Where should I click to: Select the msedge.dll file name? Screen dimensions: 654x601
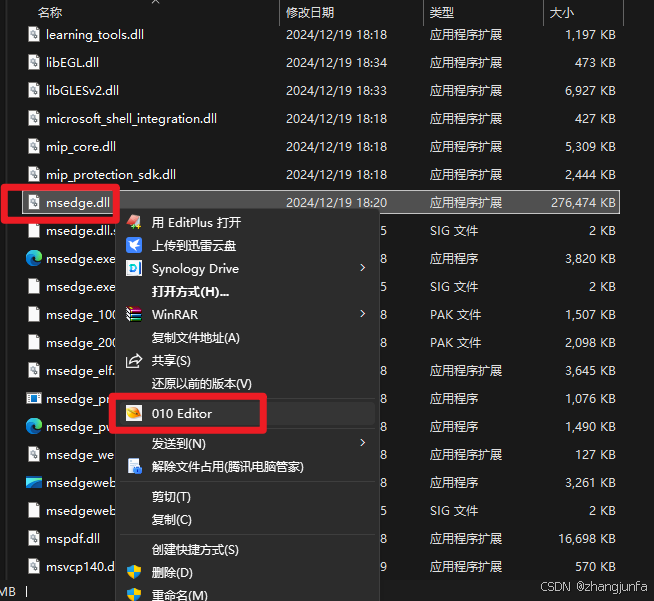[78, 203]
